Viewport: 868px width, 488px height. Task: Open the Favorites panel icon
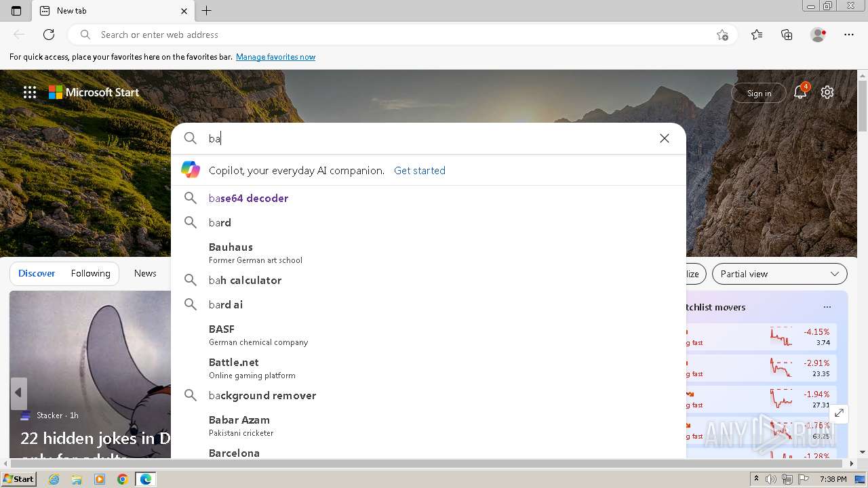click(757, 35)
